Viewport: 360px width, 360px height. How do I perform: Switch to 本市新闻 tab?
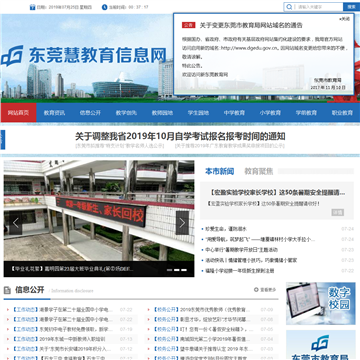219,171
